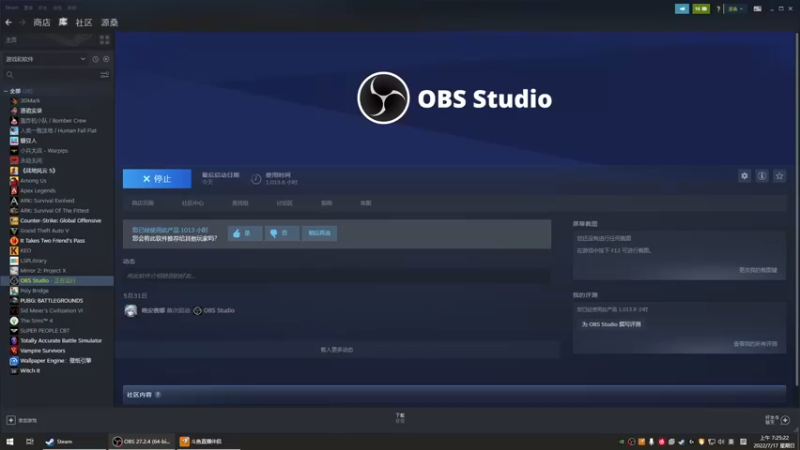Change my screenshot hotkey link
The height and width of the screenshot is (450, 800).
tap(758, 270)
